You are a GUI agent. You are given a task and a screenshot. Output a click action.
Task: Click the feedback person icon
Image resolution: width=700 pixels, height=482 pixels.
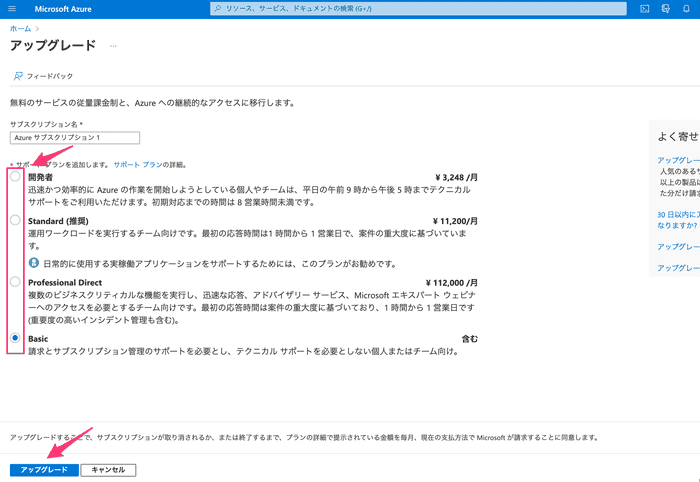click(x=18, y=76)
